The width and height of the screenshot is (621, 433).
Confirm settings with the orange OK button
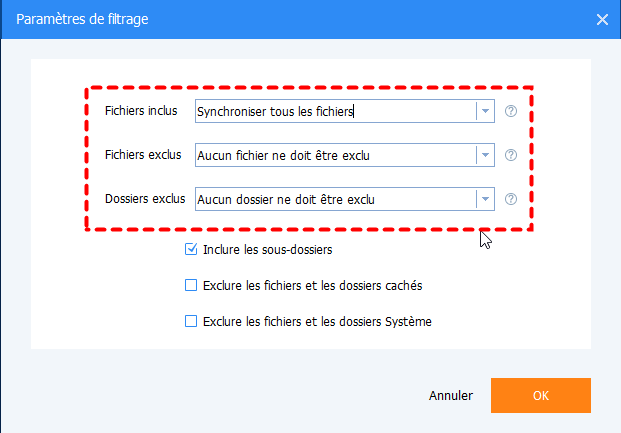click(540, 395)
